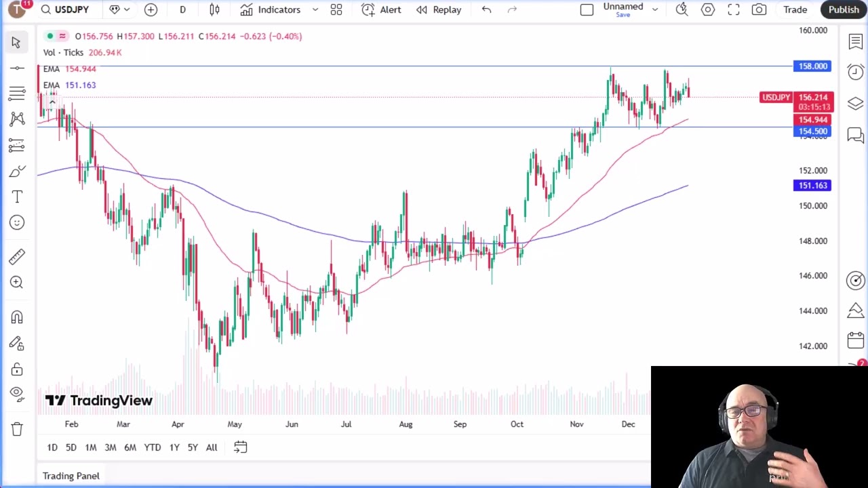The width and height of the screenshot is (868, 488).
Task: Click the undo arrow
Action: (x=486, y=9)
